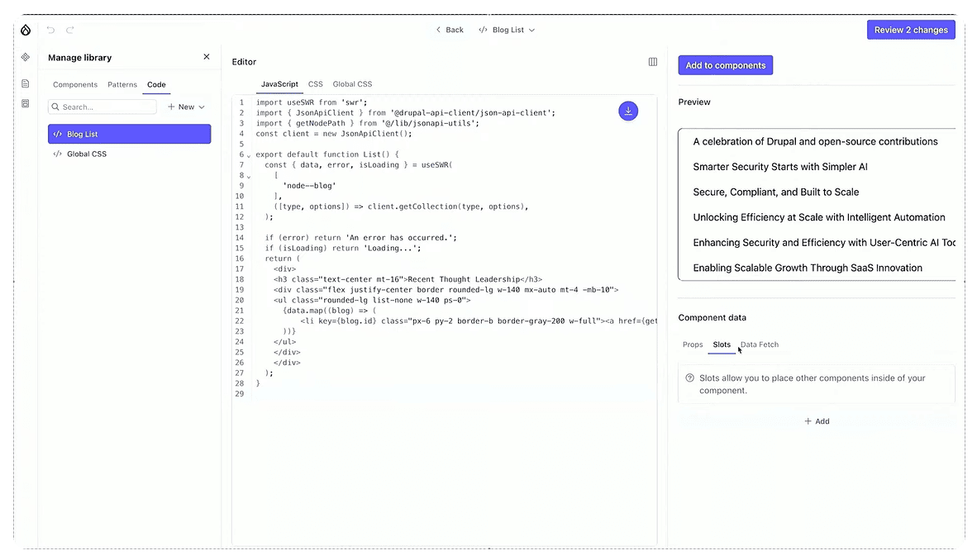Click the Review 2 changes button
Viewport: 977px width, 560px height.
coord(910,29)
